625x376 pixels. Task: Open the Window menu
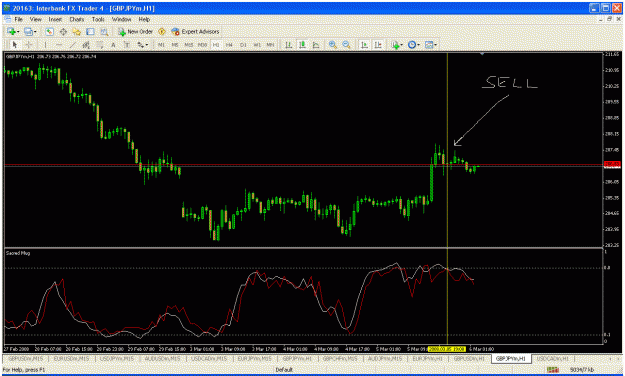click(121, 19)
